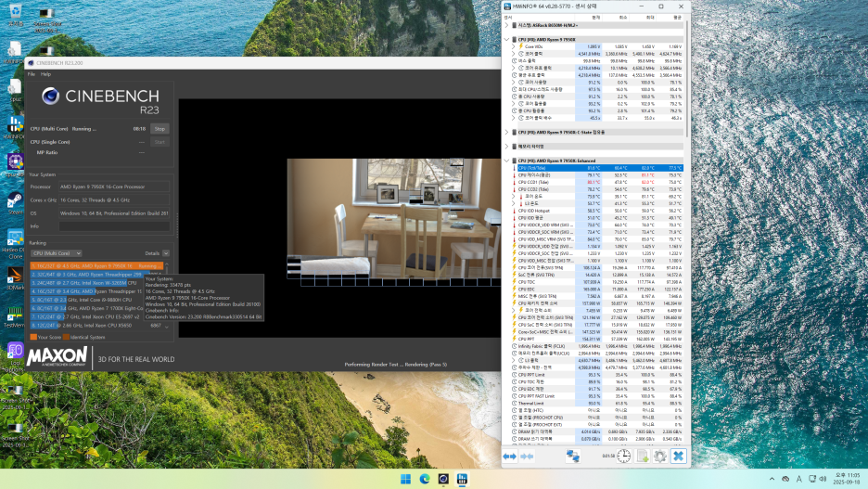
Task: Collapse the CPU [#0] AMD Ryzen 9 7950X group
Action: [x=506, y=40]
